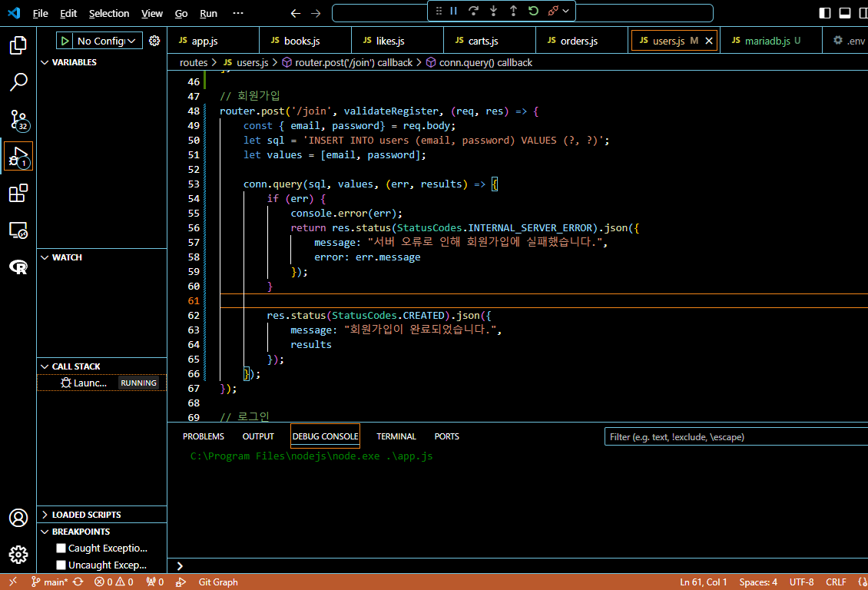This screenshot has width=868, height=590.
Task: Open remote window indicator in status bar
Action: [x=13, y=582]
